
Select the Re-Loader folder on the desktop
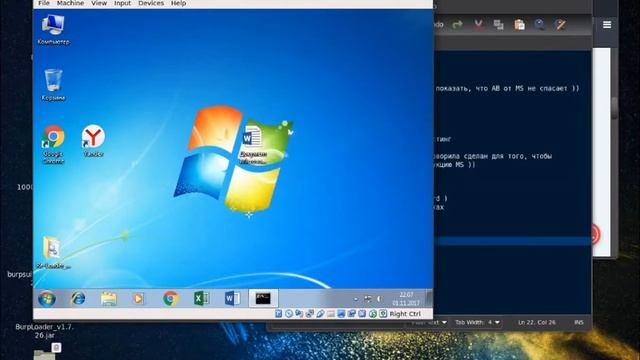click(53, 252)
